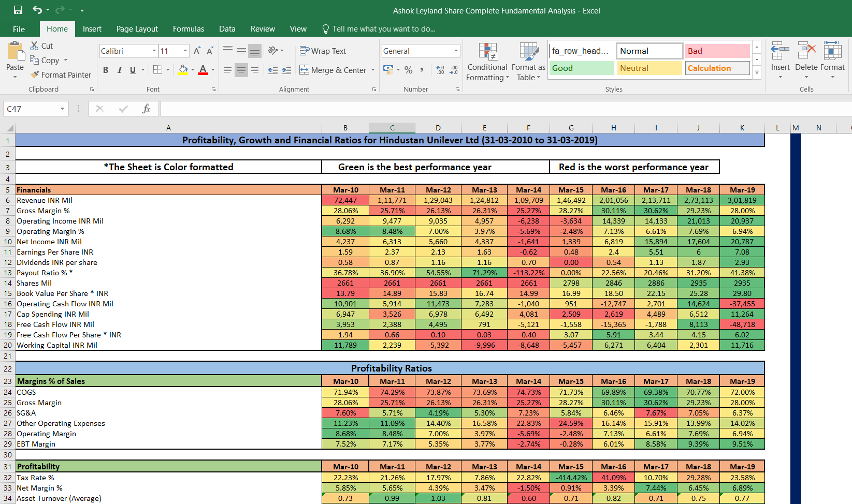
Task: Open Customize Quick Access Toolbar dropdown
Action: (82, 10)
